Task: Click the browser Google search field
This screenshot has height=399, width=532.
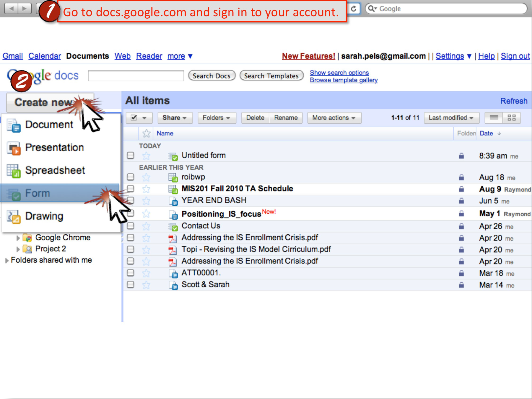Action: coord(446,9)
